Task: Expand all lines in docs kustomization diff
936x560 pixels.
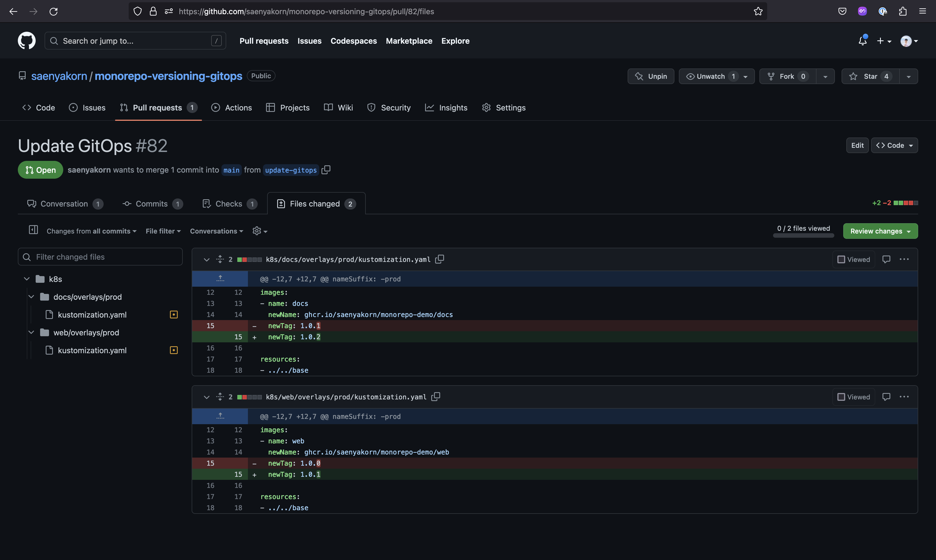Action: click(x=220, y=259)
